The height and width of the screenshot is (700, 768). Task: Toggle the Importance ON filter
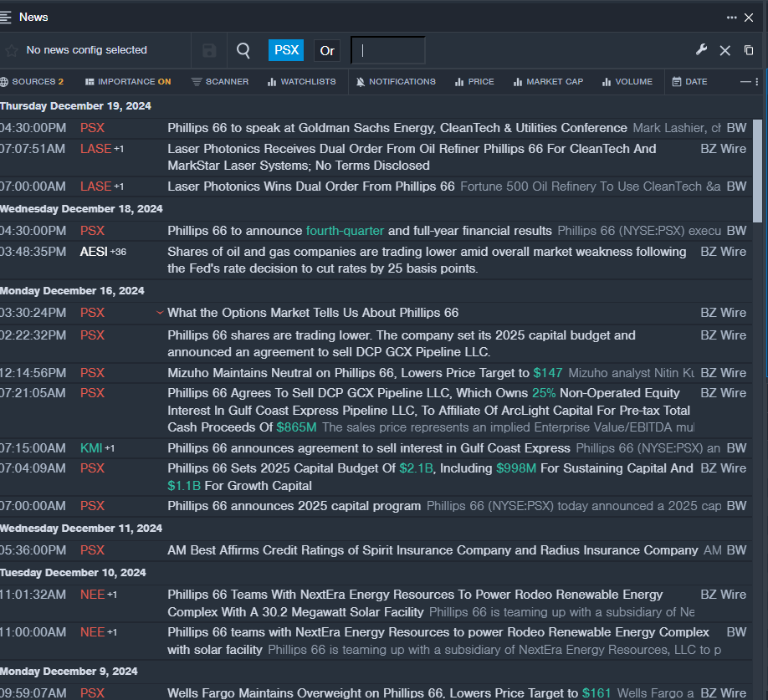(x=128, y=82)
